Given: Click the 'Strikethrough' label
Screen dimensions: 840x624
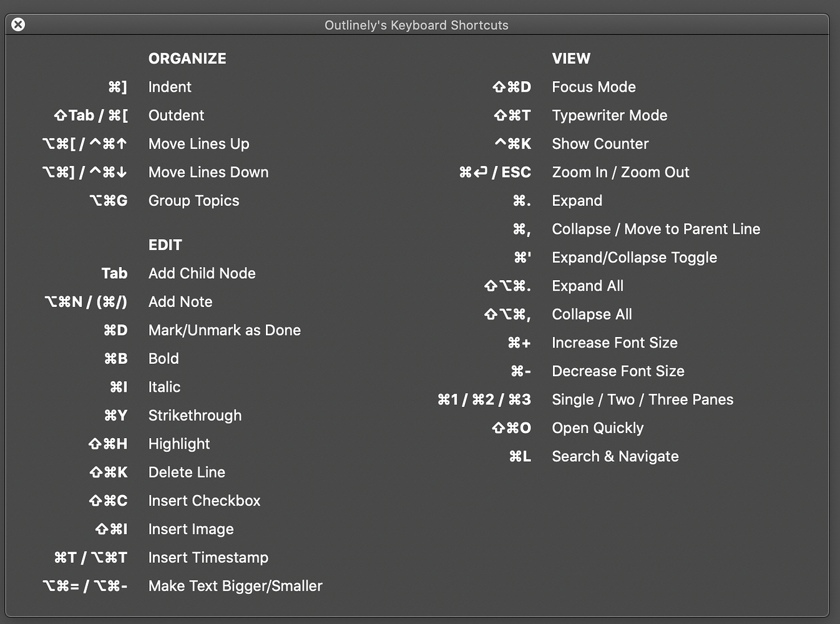Looking at the screenshot, I should pyautogui.click(x=195, y=416).
